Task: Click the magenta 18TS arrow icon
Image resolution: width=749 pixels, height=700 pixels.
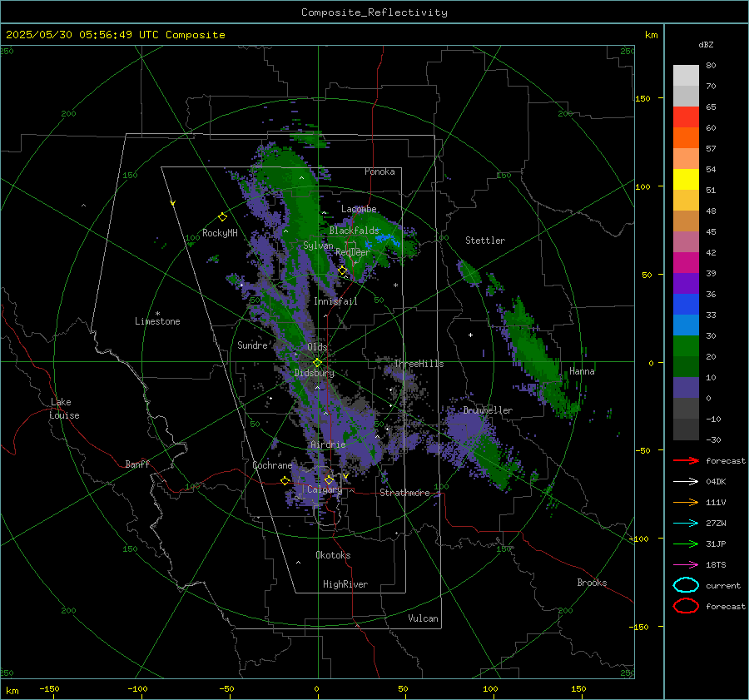Action: (x=686, y=565)
